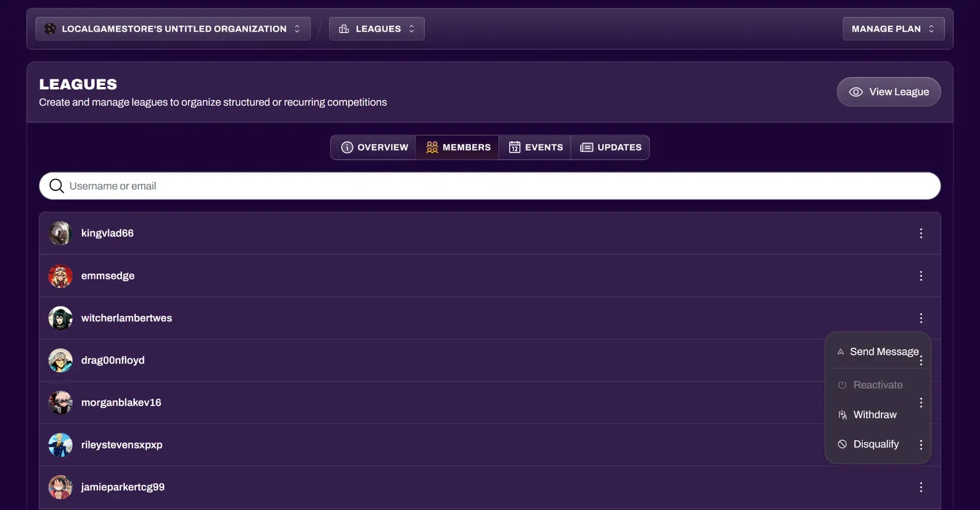Open emmsedge's three-dot options menu
The image size is (980, 510).
pyautogui.click(x=921, y=276)
